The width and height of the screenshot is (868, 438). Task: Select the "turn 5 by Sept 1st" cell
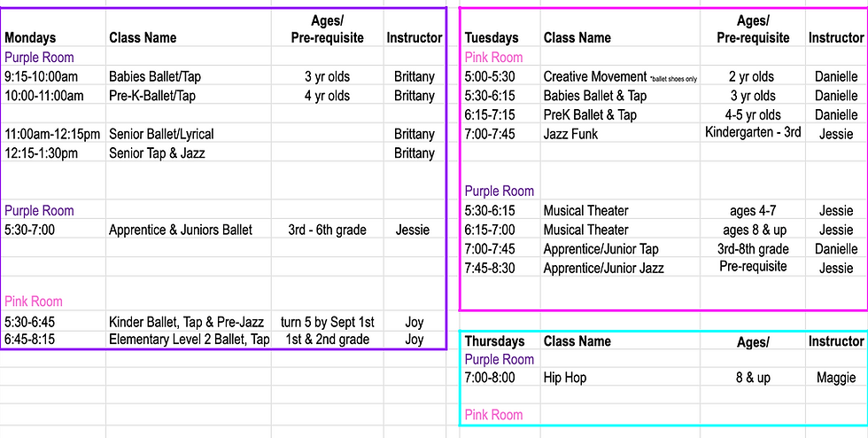[x=328, y=322]
